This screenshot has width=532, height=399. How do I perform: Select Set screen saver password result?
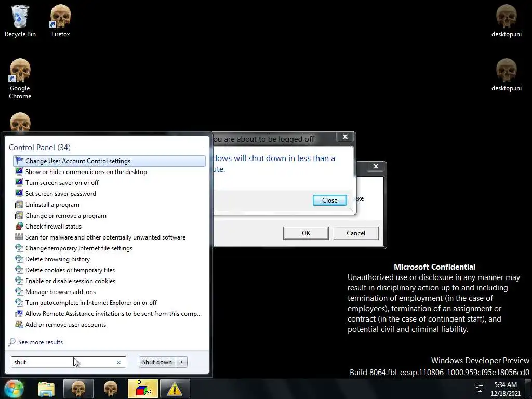pyautogui.click(x=109, y=194)
